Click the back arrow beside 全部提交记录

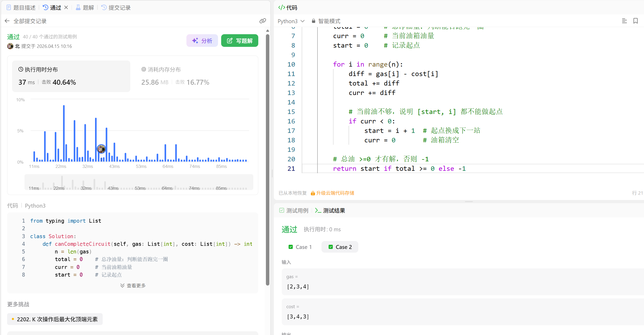(x=7, y=21)
